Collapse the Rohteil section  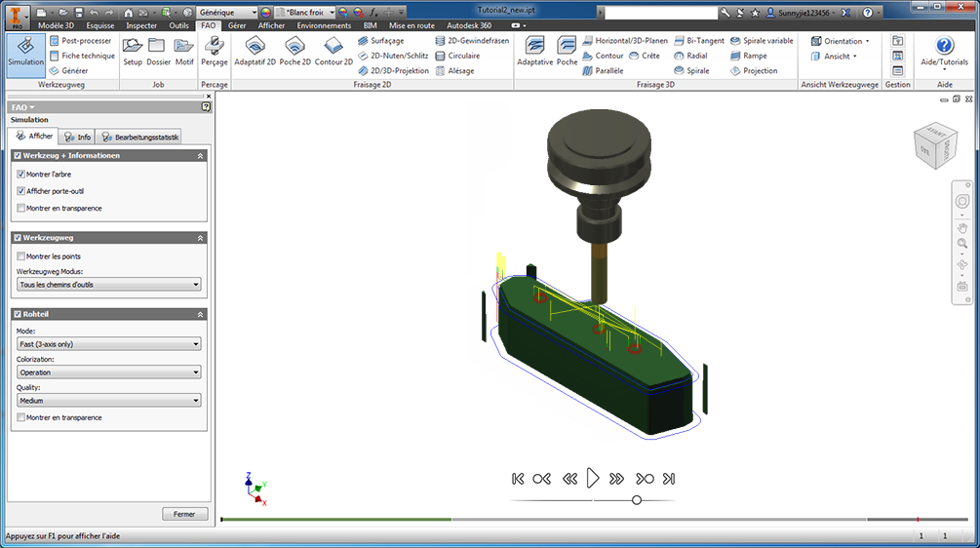point(200,314)
